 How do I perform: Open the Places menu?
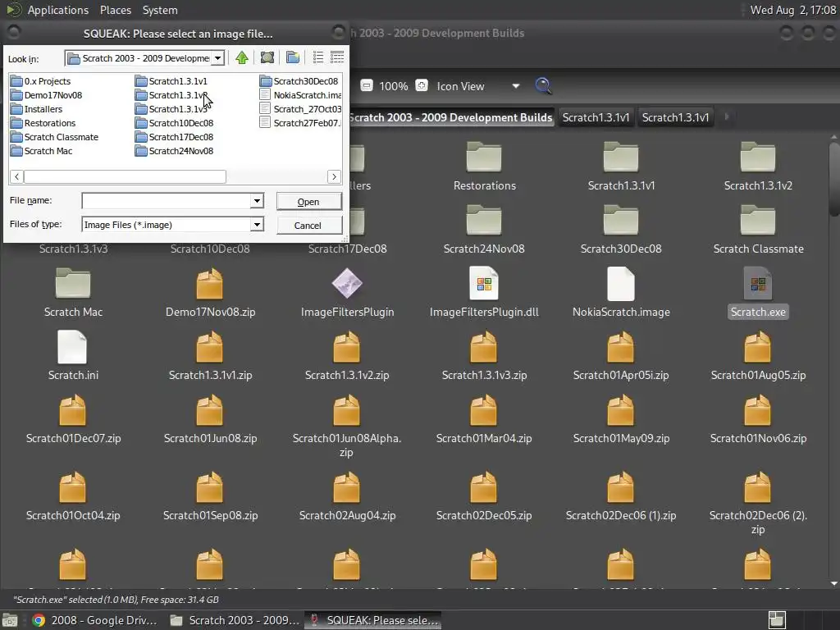(115, 10)
